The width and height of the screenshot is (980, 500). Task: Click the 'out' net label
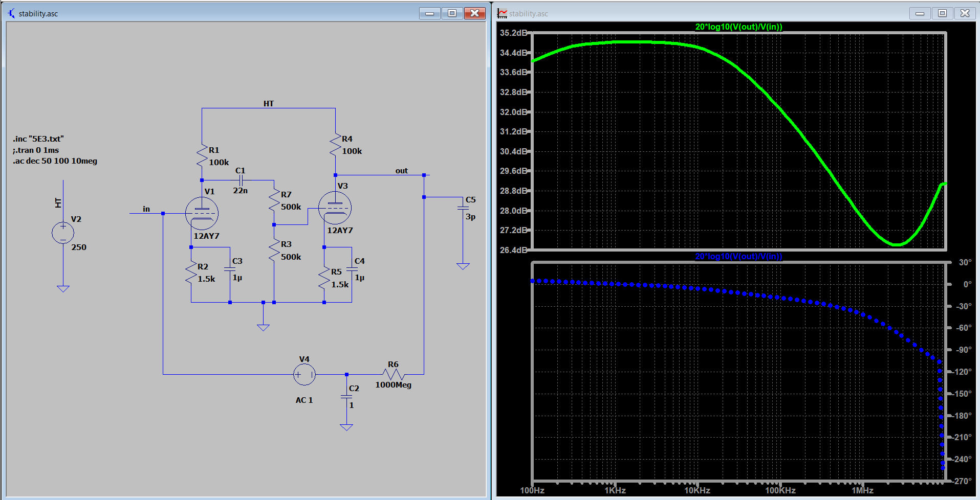(x=402, y=171)
